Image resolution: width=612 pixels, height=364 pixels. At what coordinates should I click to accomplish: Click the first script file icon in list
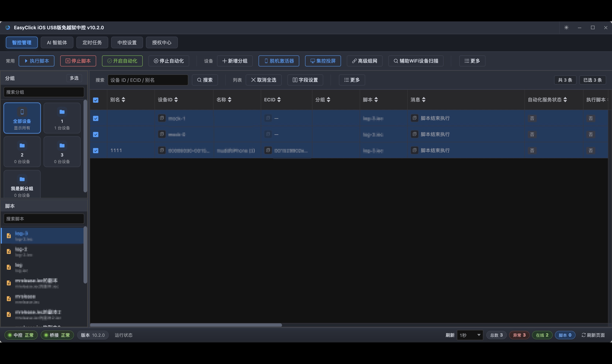click(9, 236)
